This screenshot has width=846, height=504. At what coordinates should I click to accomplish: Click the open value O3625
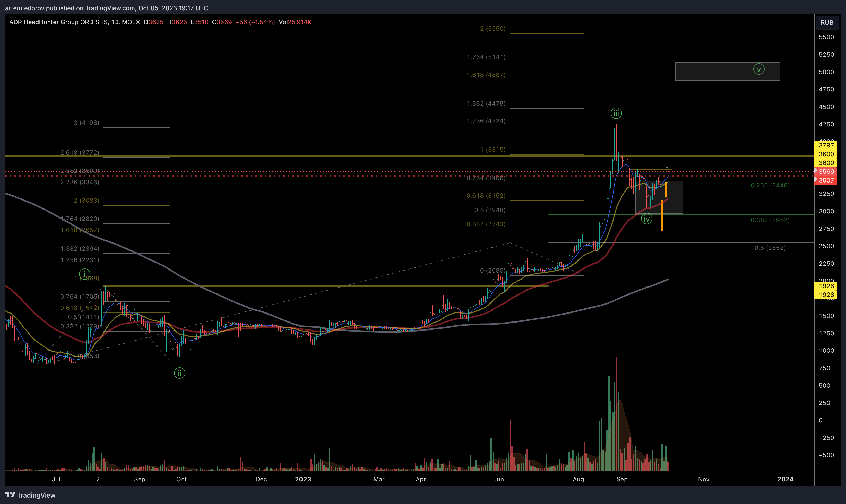(153, 22)
